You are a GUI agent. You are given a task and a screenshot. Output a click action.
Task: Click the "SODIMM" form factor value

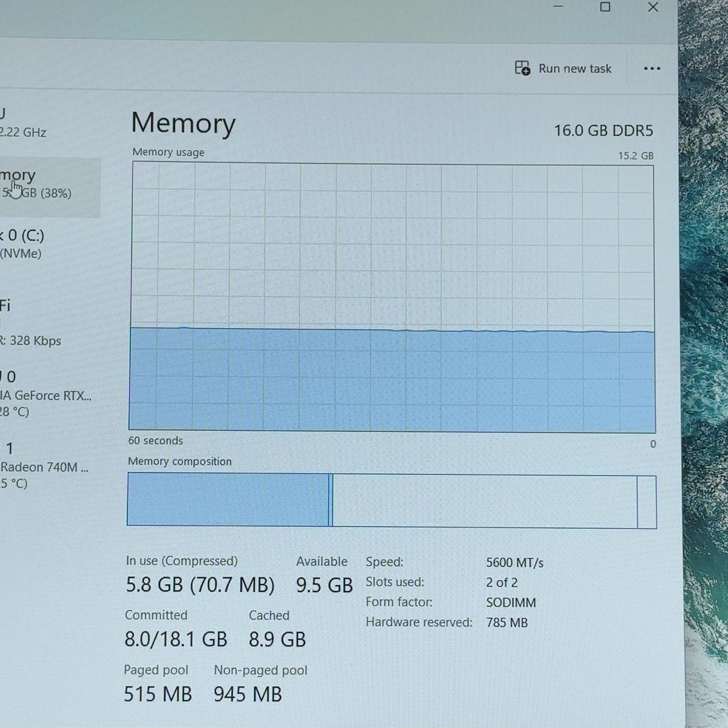pyautogui.click(x=511, y=603)
